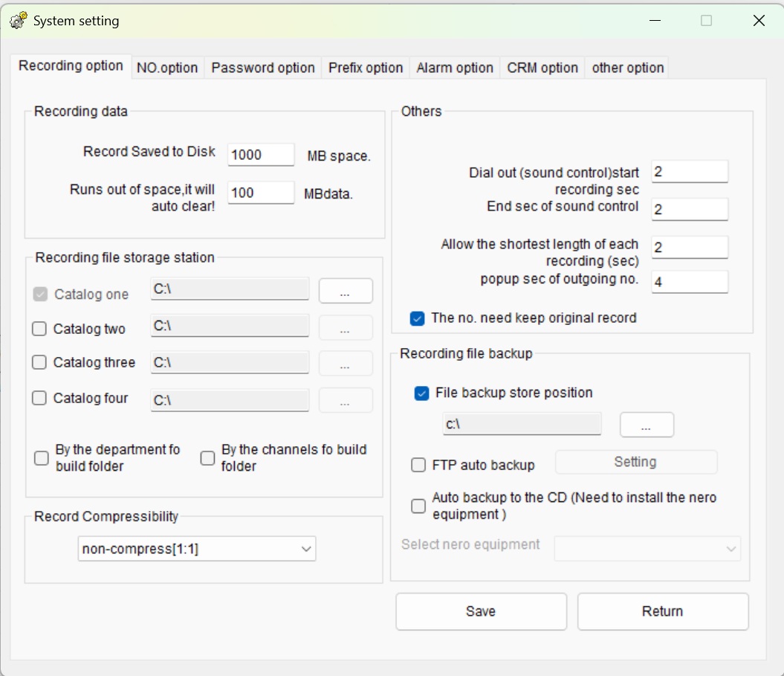Image resolution: width=784 pixels, height=676 pixels.
Task: Click the popup sec of outgoing field
Action: 690,282
